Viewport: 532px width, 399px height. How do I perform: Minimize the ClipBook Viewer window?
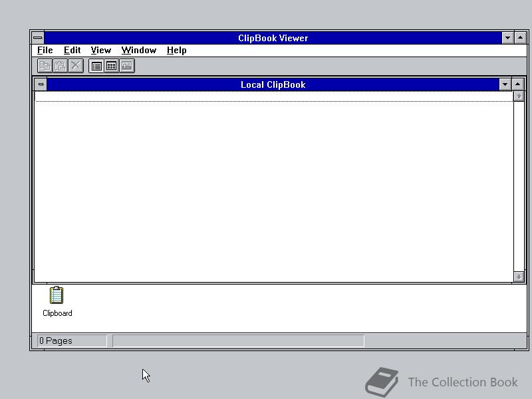507,38
